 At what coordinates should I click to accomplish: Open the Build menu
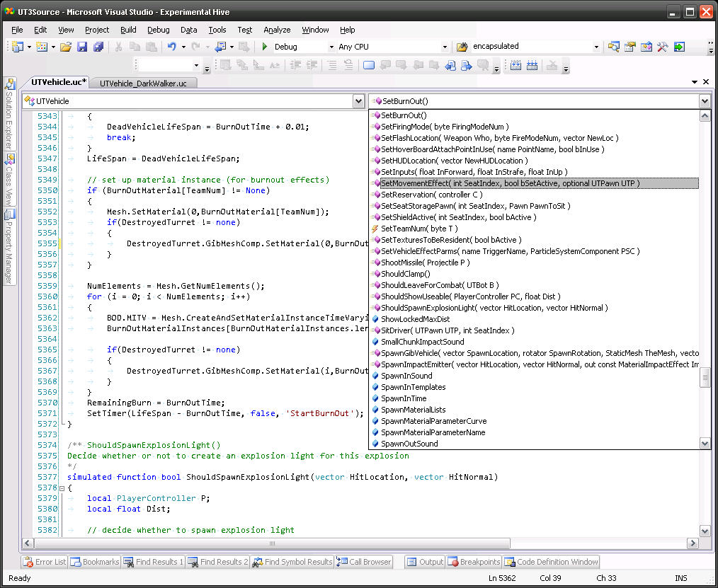[128, 30]
